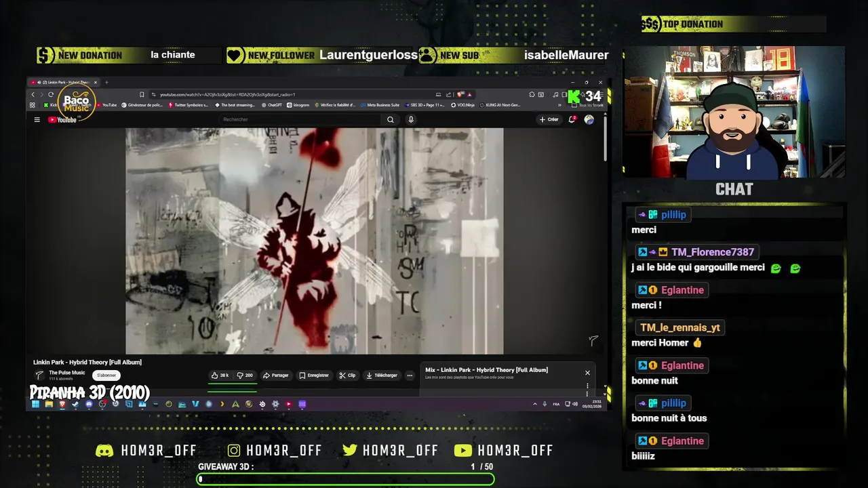Open the Meta Business Suite bookmark
This screenshot has height=488, width=868.
(x=380, y=105)
